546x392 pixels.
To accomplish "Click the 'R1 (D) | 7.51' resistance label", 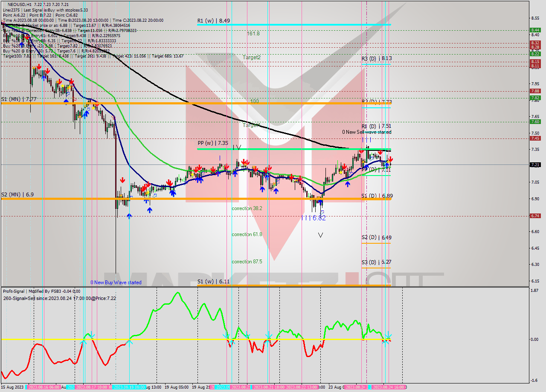I will [377, 127].
